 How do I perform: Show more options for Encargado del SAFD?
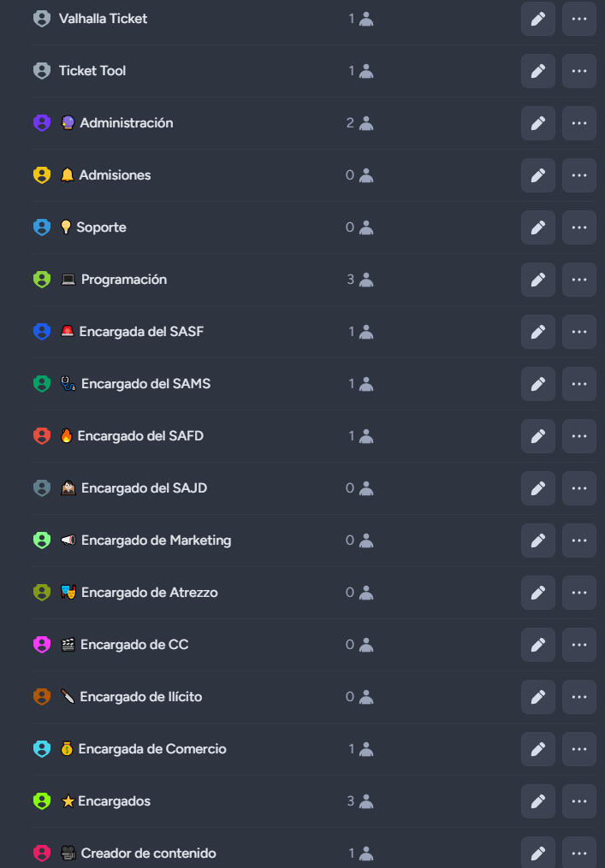pyautogui.click(x=579, y=436)
